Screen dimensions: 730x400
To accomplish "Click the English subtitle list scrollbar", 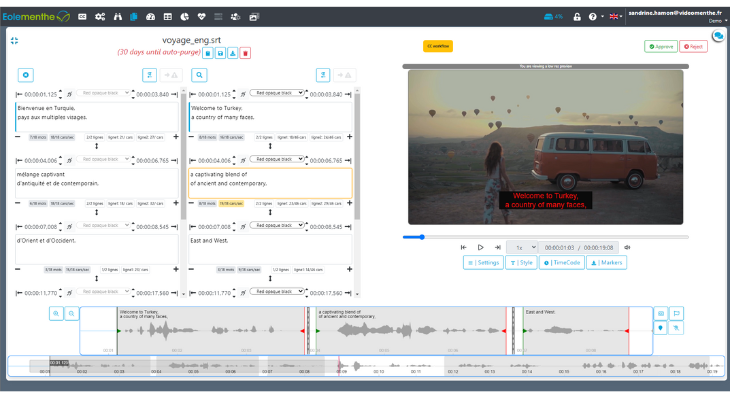I will click(x=357, y=157).
